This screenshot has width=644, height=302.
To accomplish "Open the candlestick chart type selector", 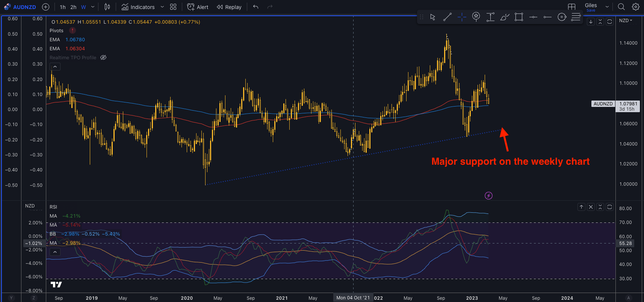I will point(107,7).
